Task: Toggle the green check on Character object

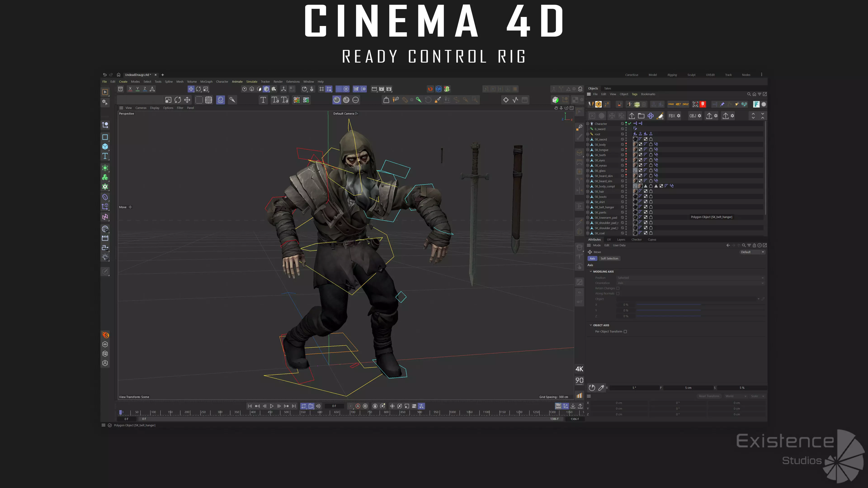Action: 630,124
